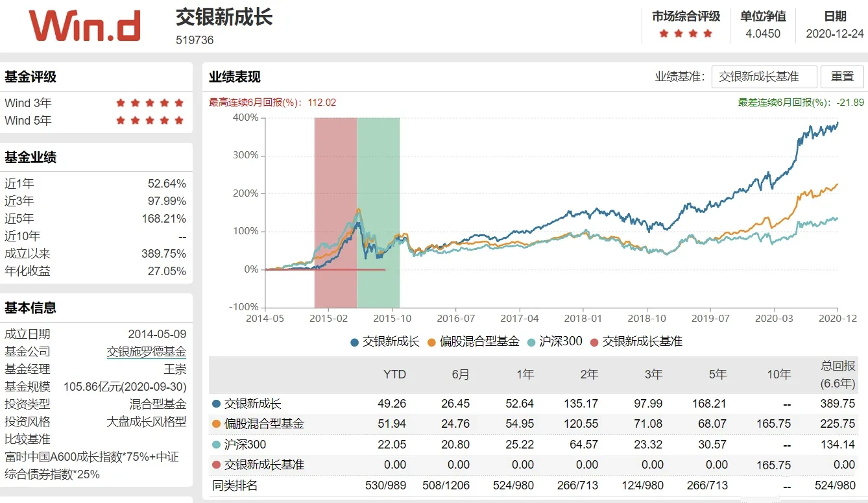Click the 单位净值 value 4.0450
The image size is (868, 503).
click(764, 34)
